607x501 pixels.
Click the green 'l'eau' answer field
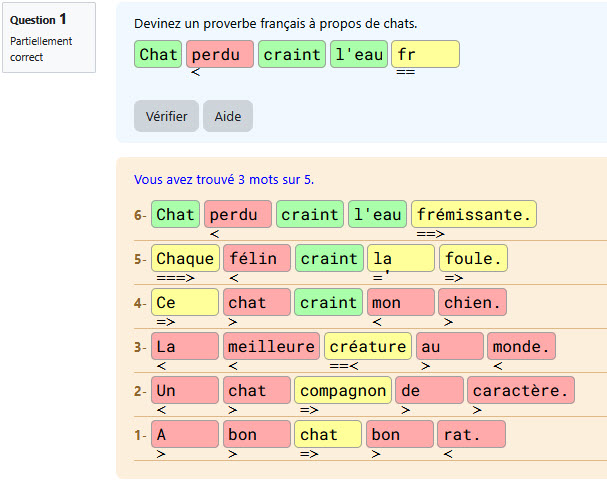(x=359, y=54)
